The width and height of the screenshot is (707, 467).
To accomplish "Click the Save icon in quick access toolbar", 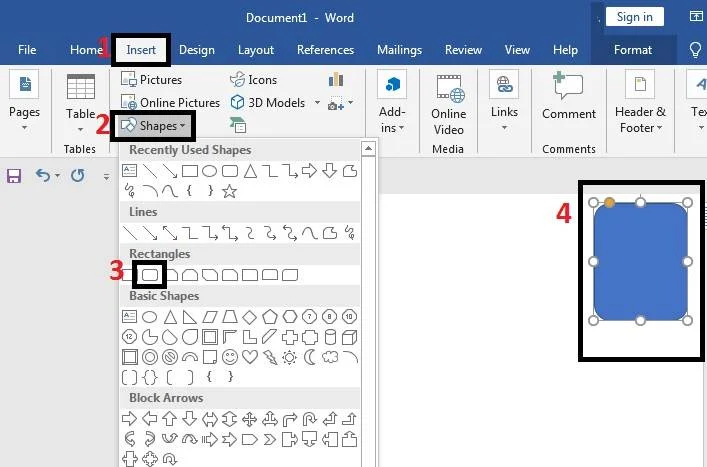I will 14,176.
